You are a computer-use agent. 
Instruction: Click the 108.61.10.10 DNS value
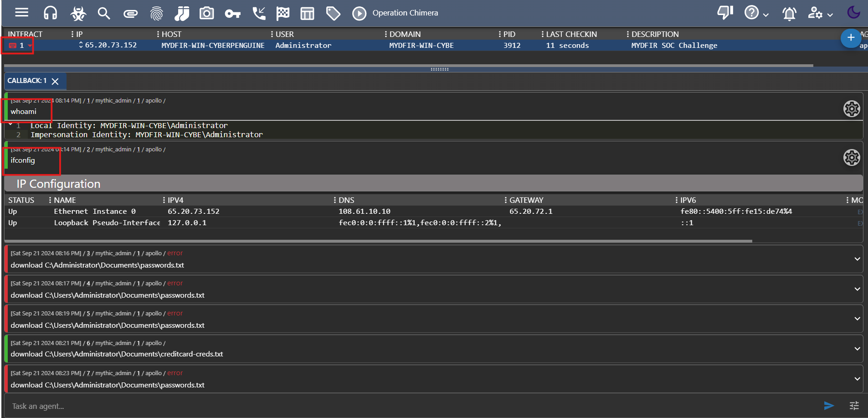365,212
